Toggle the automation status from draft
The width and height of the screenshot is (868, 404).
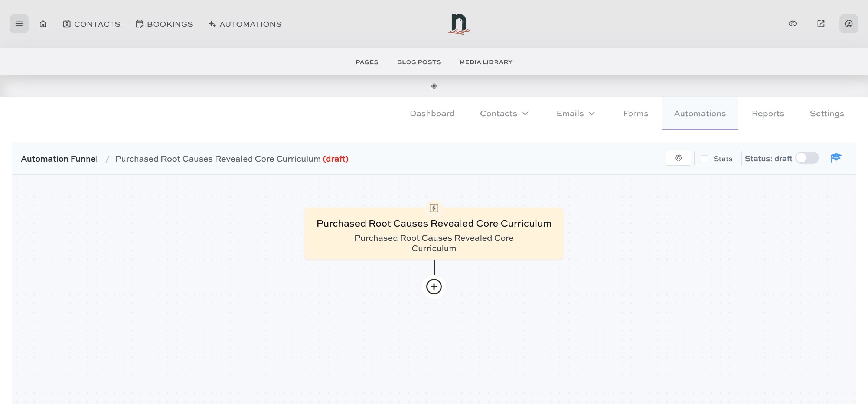pos(806,158)
